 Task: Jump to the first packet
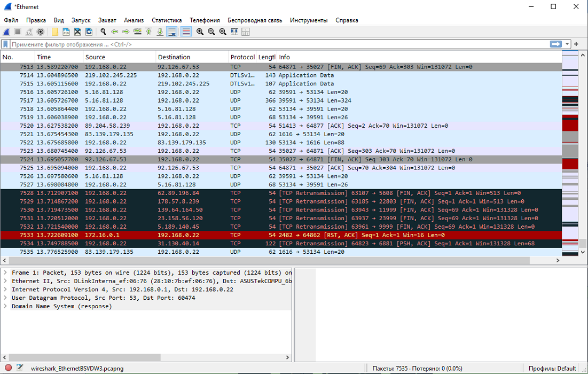pyautogui.click(x=149, y=32)
